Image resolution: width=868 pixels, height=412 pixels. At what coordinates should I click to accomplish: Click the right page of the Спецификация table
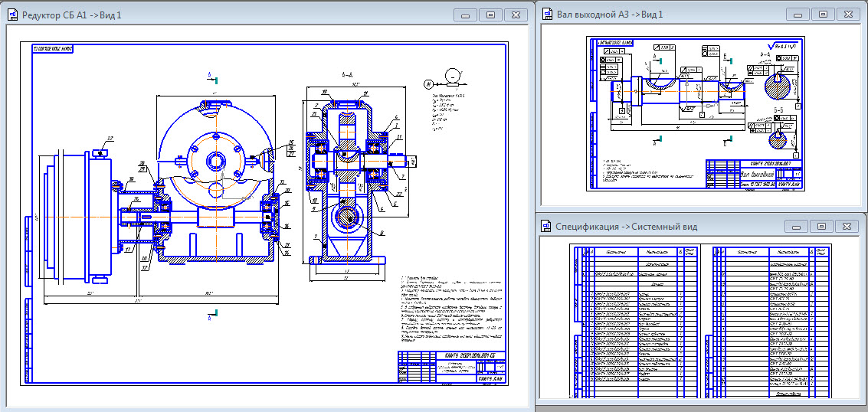coord(766,322)
